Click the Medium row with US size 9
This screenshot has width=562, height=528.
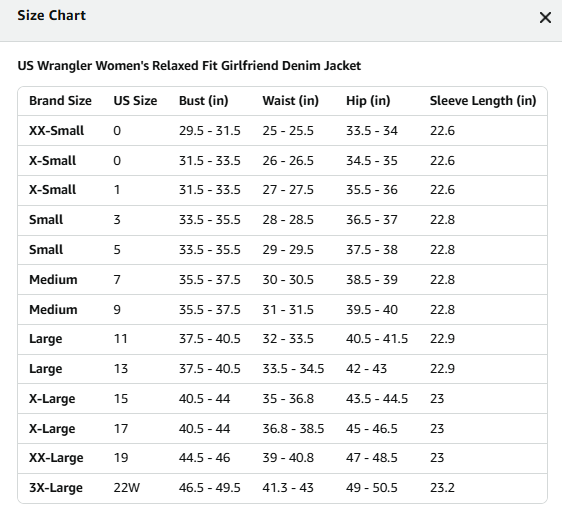point(282,310)
